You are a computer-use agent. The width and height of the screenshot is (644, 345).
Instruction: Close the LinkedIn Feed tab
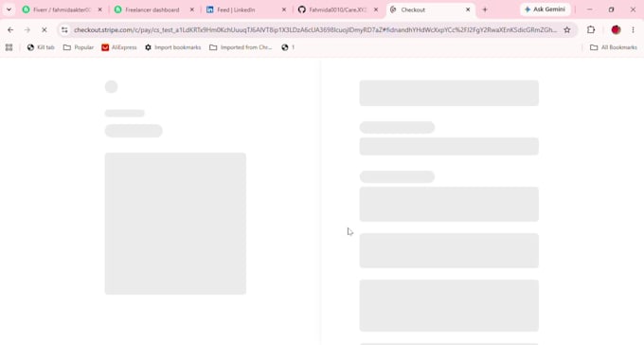click(284, 9)
